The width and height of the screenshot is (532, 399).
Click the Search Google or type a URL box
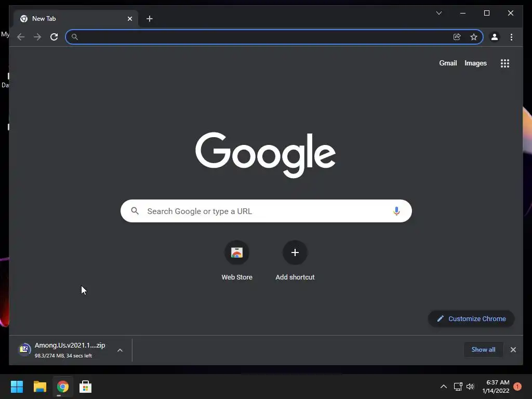[266, 211]
